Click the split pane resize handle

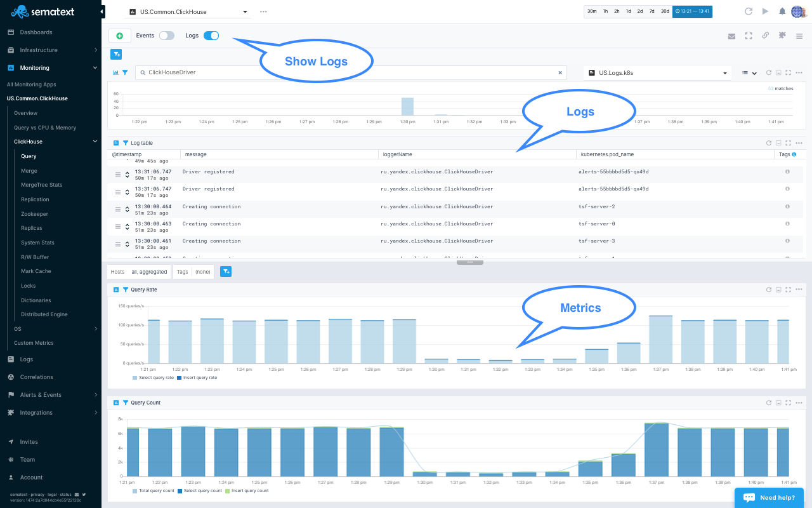(469, 262)
